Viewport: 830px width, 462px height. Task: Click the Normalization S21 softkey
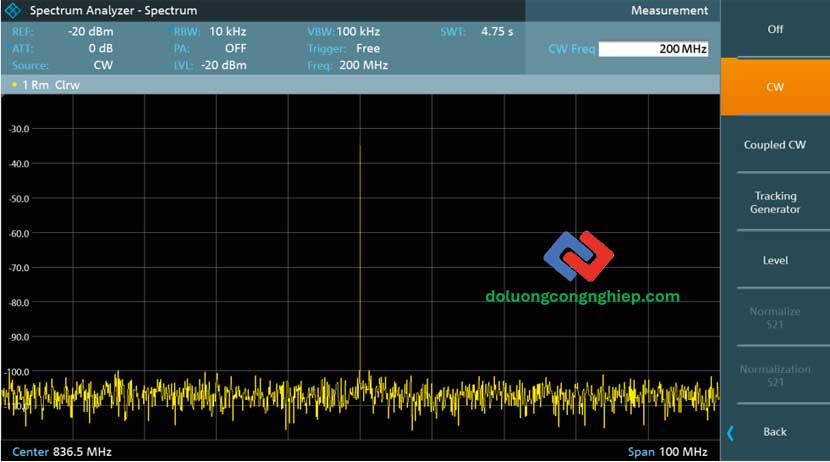click(x=775, y=375)
